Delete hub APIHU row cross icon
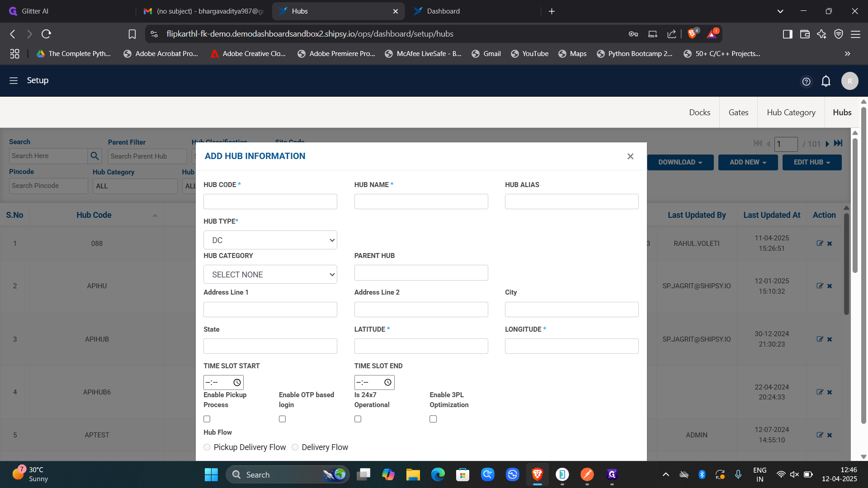 [x=830, y=286]
